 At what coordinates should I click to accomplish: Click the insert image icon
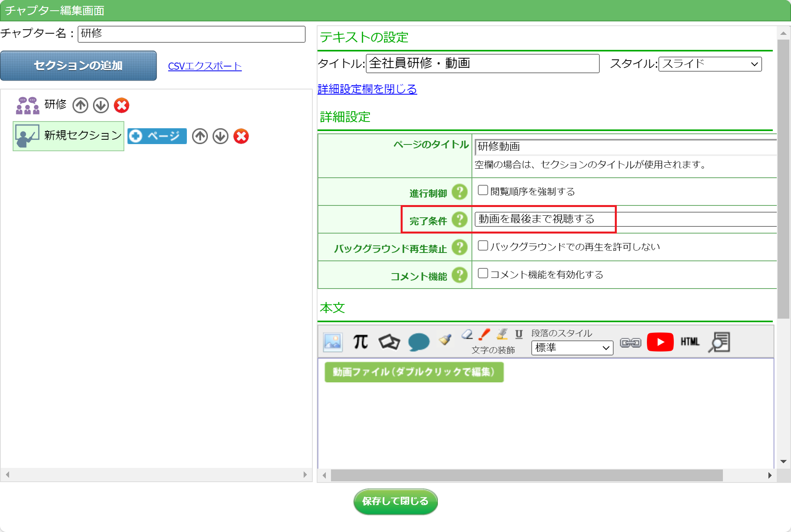tap(333, 342)
